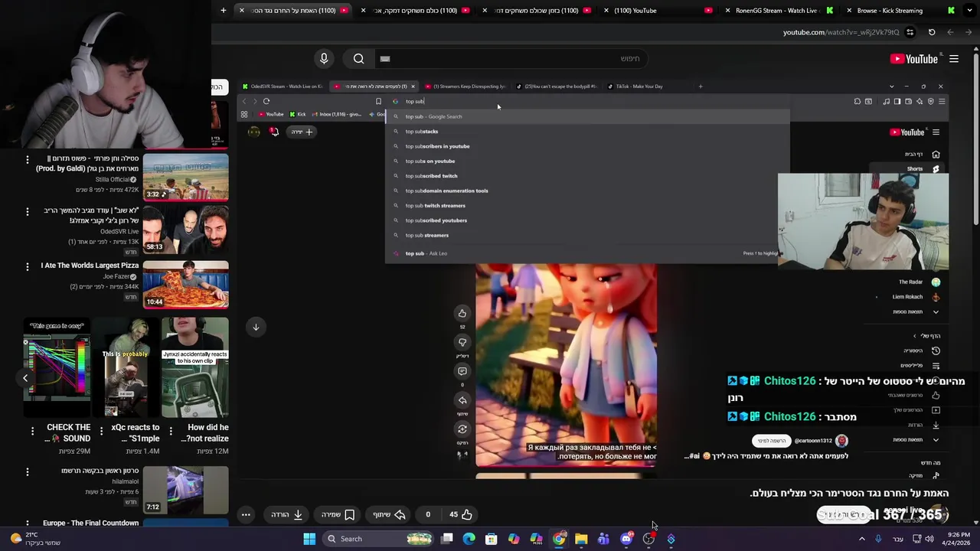
Task: Click the Short's remix icon
Action: (x=462, y=429)
